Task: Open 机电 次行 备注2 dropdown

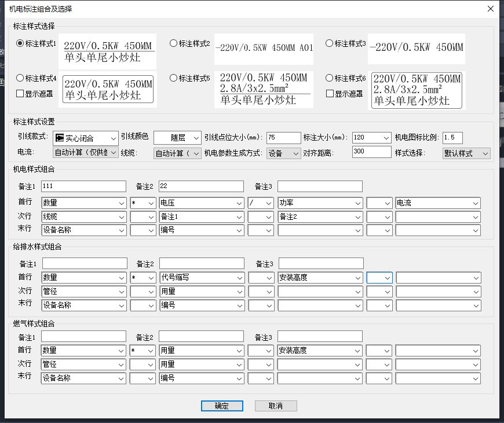Action: click(320, 217)
